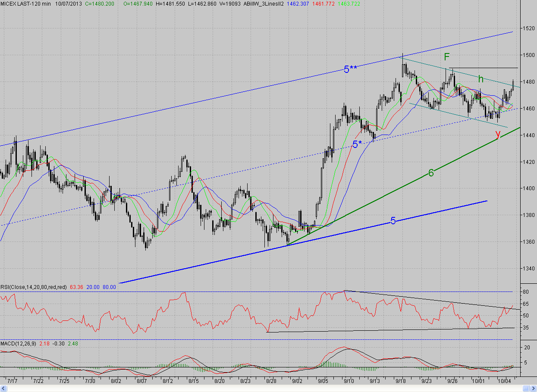Select the O=1467.940 open value
This screenshot has width=537, height=392.
pos(138,3)
